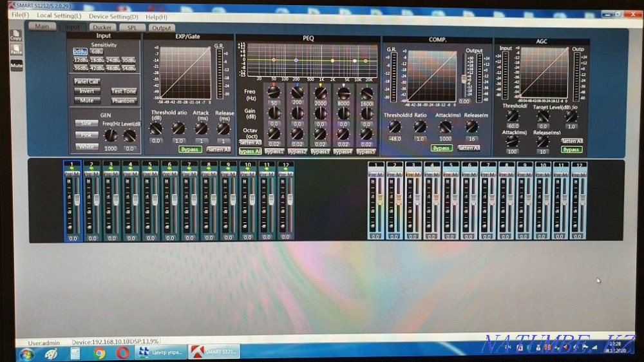Enable the Invert phase button
644x362 pixels.
click(86, 91)
